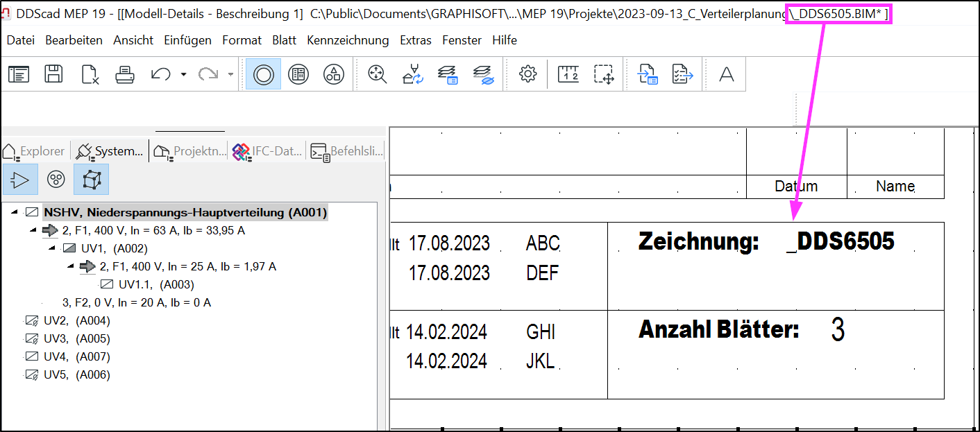
Task: Open the Kennzeichnung menu
Action: pos(348,40)
